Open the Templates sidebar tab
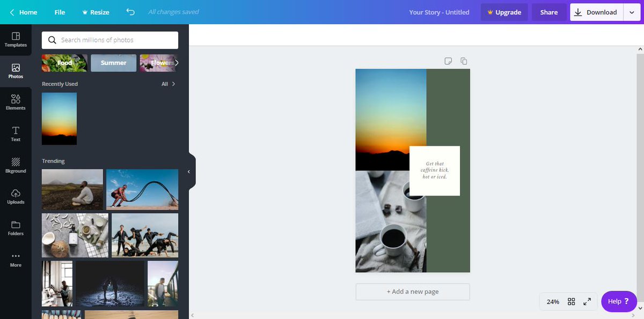 tap(16, 40)
